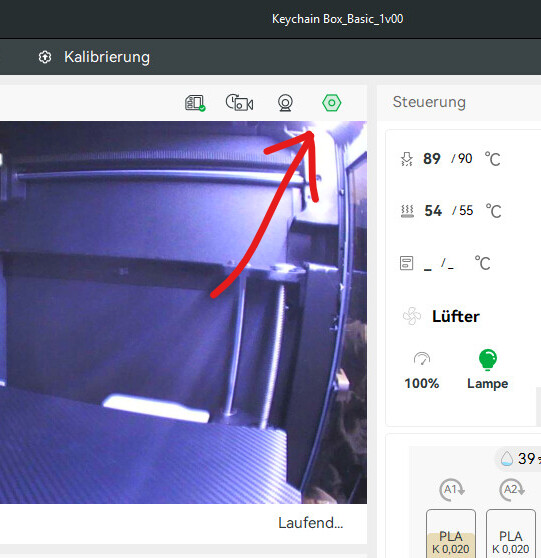Toggle the timelapse recording icon
The width and height of the screenshot is (541, 558).
coord(240,103)
